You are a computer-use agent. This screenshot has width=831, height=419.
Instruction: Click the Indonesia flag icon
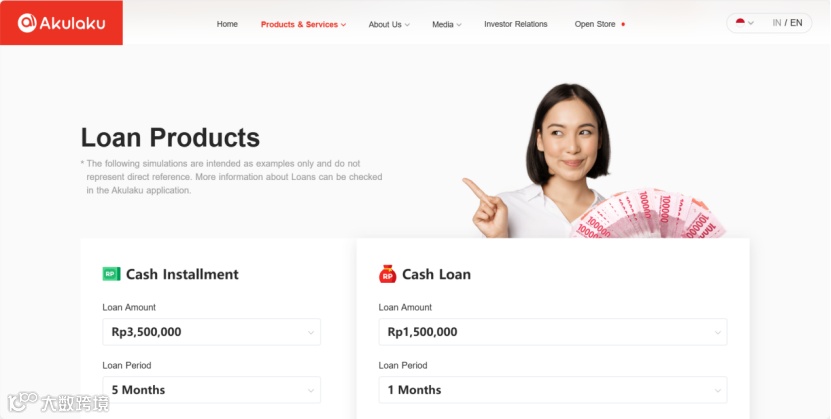coord(740,23)
